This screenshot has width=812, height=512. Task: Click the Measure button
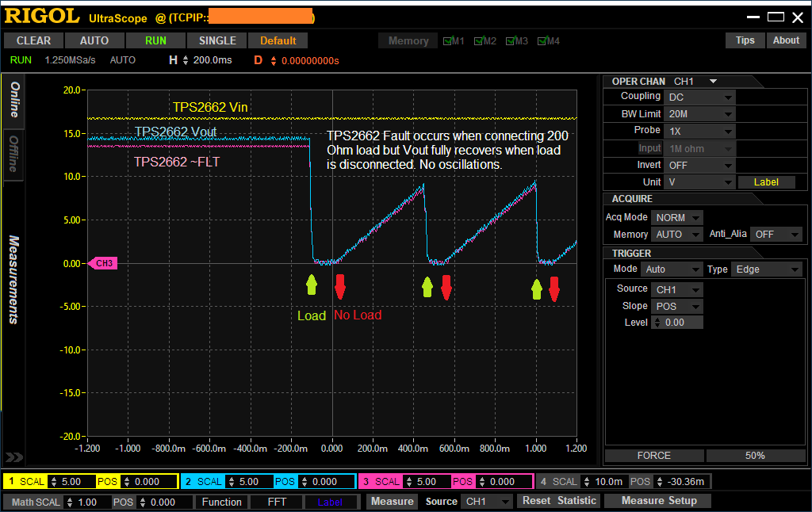[x=392, y=501]
